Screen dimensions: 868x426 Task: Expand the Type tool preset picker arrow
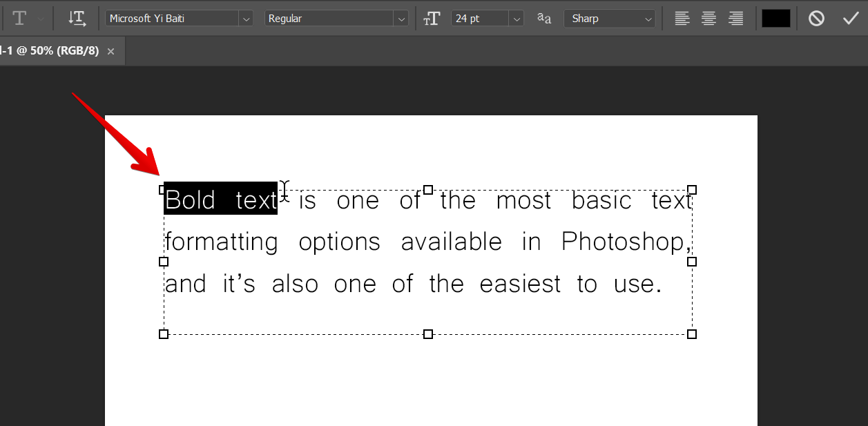pos(39,18)
